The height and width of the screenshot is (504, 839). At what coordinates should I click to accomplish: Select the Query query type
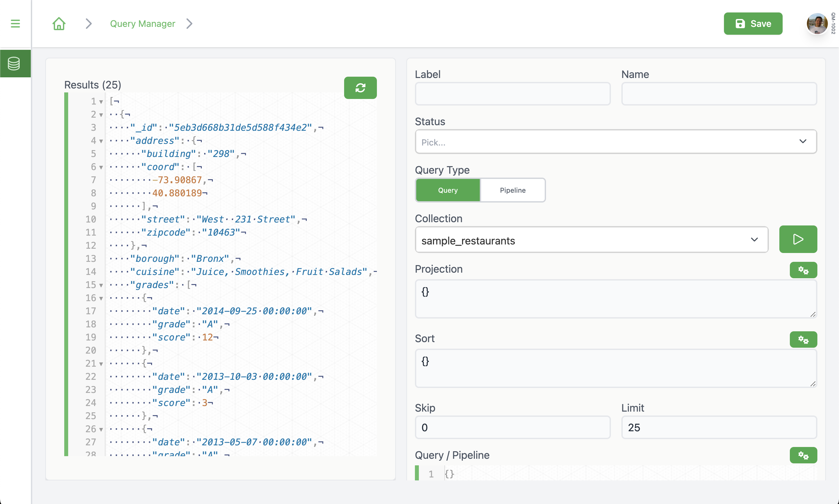[448, 190]
